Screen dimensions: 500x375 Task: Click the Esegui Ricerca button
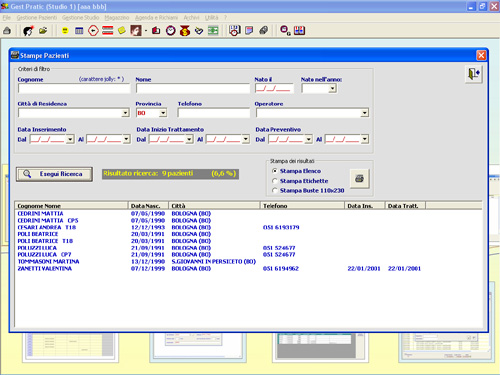click(x=54, y=174)
